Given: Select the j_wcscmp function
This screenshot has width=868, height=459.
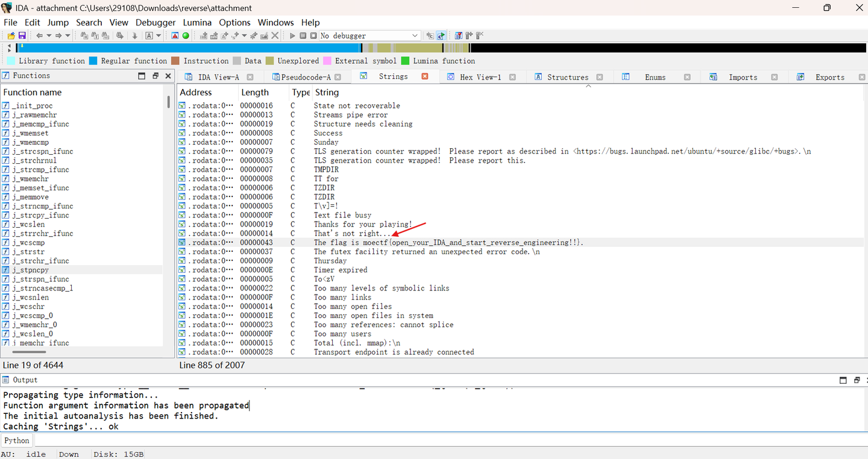Looking at the screenshot, I should 82,243.
